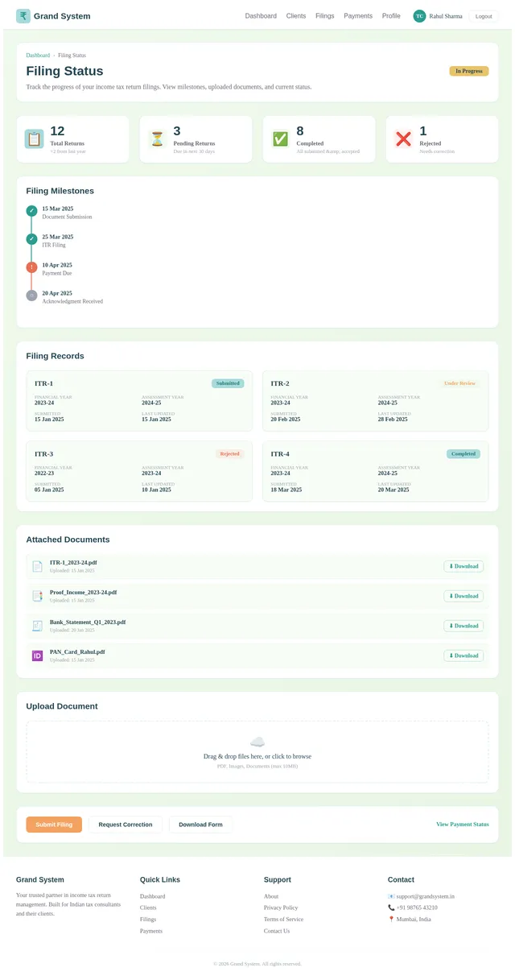Open the ITR-4 filing record card
This screenshot has height=980, width=515.
[376, 472]
